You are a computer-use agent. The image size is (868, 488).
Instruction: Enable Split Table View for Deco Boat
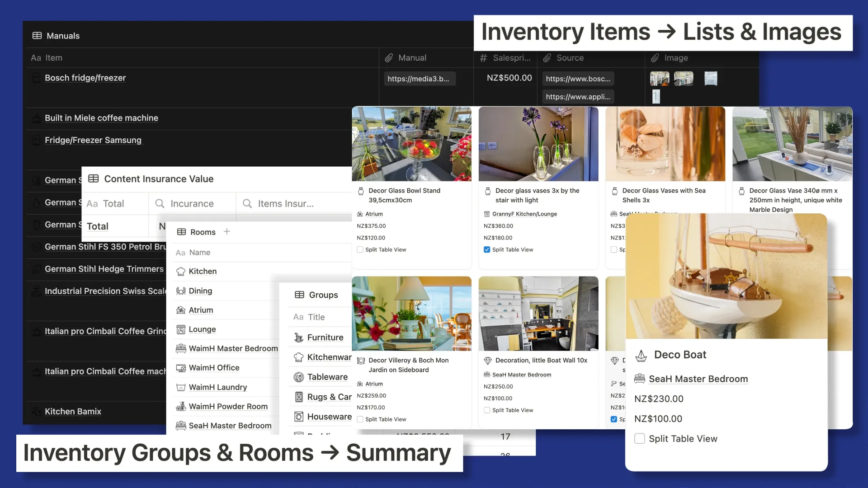[639, 439]
